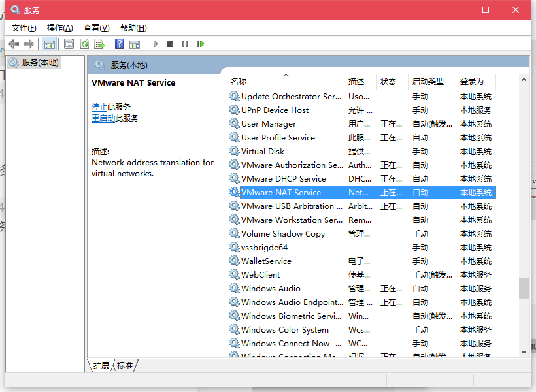Click the 停止 service link
Image resolution: width=536 pixels, height=392 pixels.
click(99, 107)
